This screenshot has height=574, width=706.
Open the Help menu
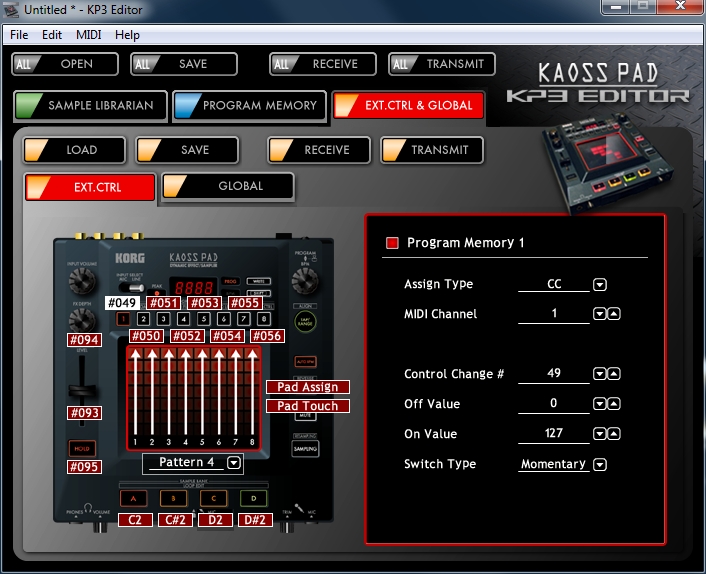(127, 35)
